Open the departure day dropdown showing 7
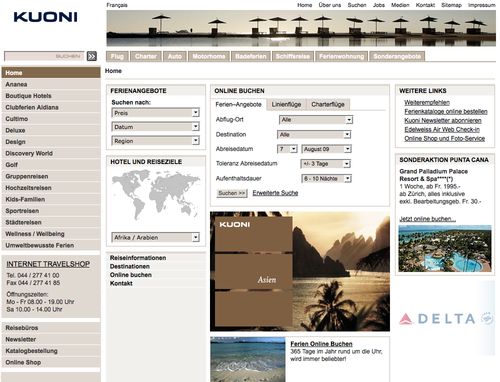 point(287,149)
